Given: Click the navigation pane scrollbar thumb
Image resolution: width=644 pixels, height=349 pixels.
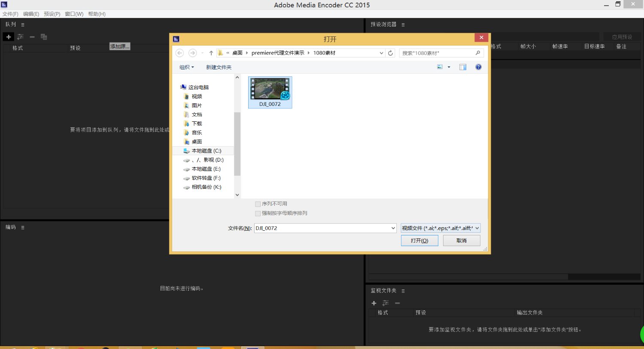Looking at the screenshot, I should pos(237,144).
